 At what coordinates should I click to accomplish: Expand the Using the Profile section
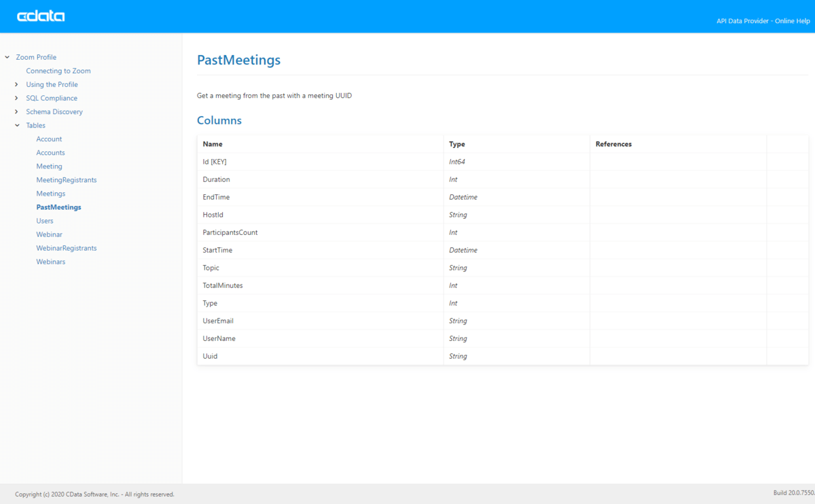[x=17, y=84]
